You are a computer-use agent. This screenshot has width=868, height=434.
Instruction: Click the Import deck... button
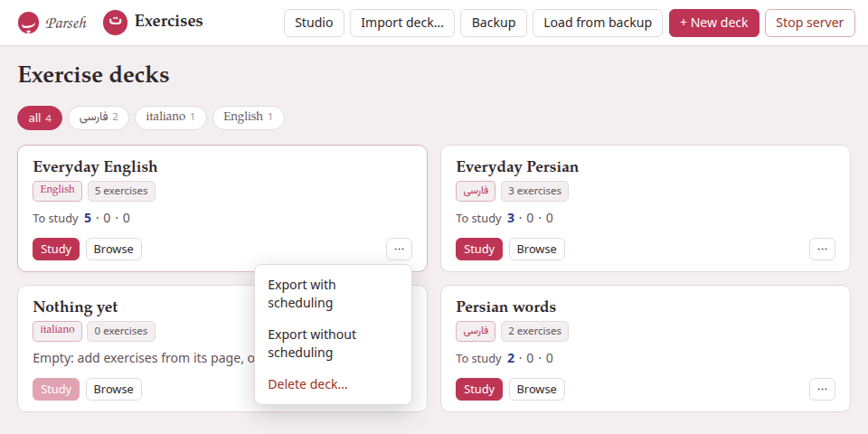coord(402,23)
